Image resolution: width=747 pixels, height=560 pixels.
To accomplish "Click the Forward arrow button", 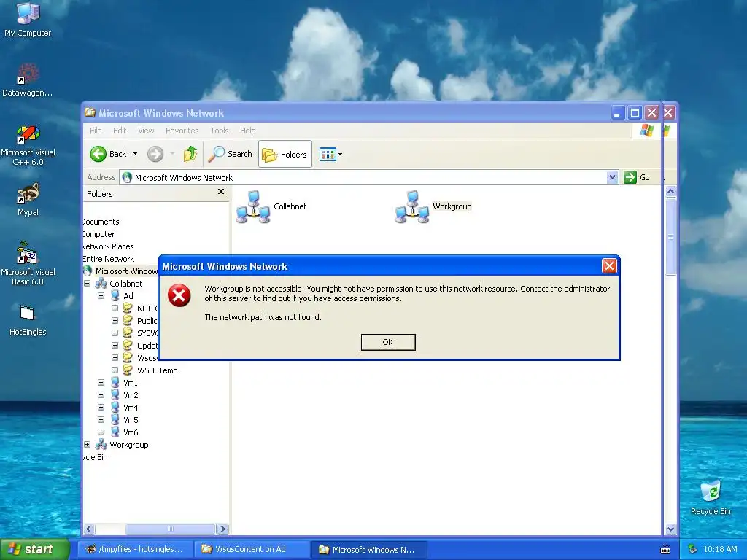I will [x=155, y=154].
